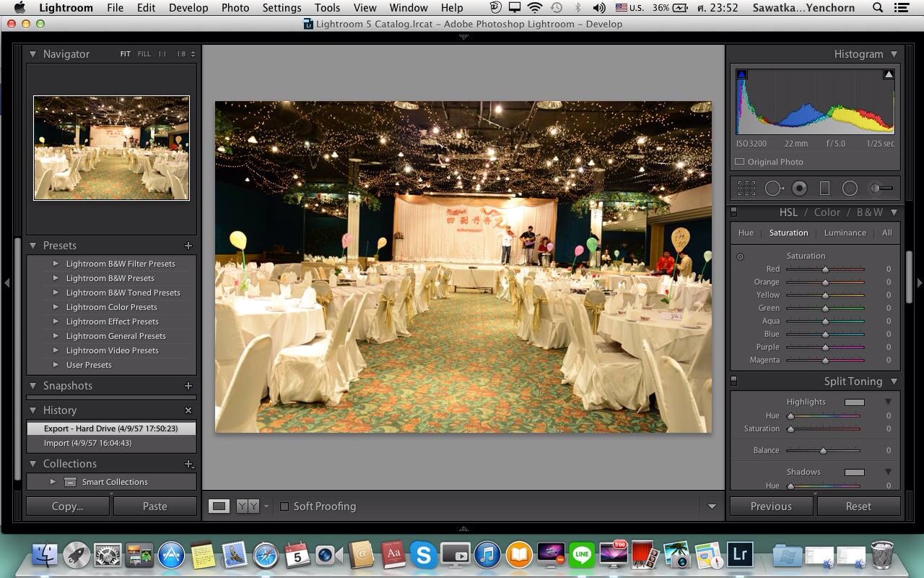The width and height of the screenshot is (924, 578).
Task: Select the Graduated Filter tool
Action: [824, 189]
